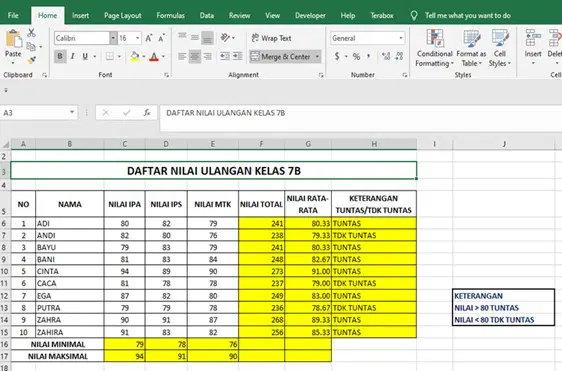
Task: Open the font size 16 dropdown
Action: [x=138, y=38]
